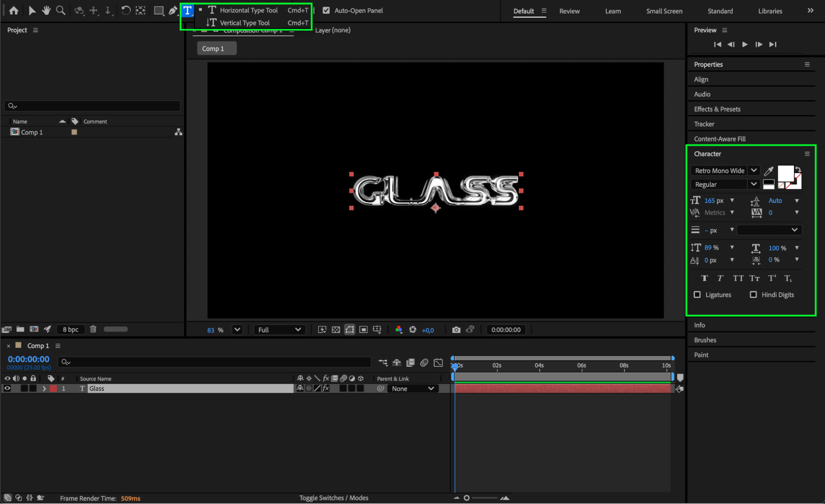Uncheck Auto-Open Panel checkbox
Image resolution: width=825 pixels, height=504 pixels.
(x=326, y=10)
